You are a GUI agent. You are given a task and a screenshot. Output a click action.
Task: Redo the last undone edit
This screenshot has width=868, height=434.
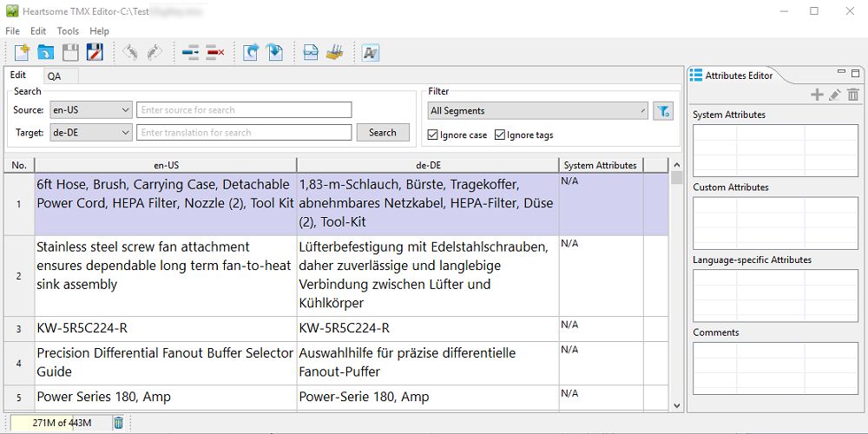point(154,53)
